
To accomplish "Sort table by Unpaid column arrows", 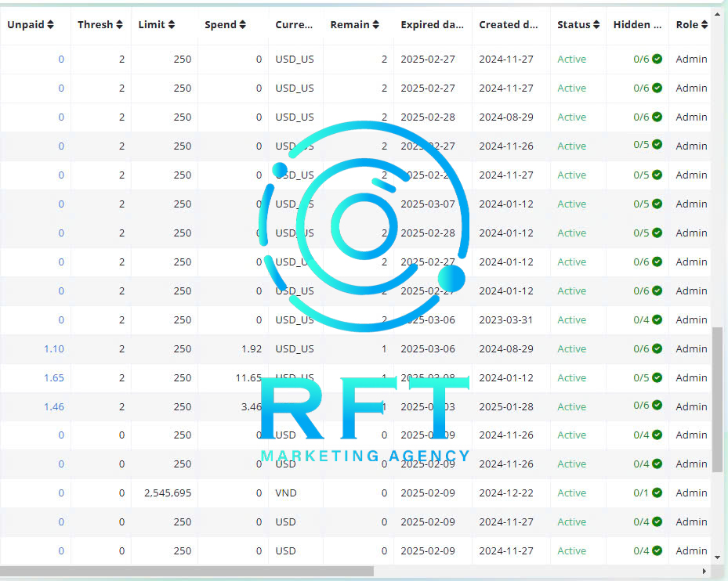I will point(50,24).
